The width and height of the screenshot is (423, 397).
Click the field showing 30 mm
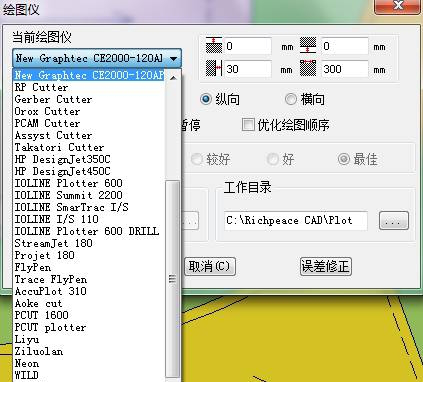click(248, 69)
